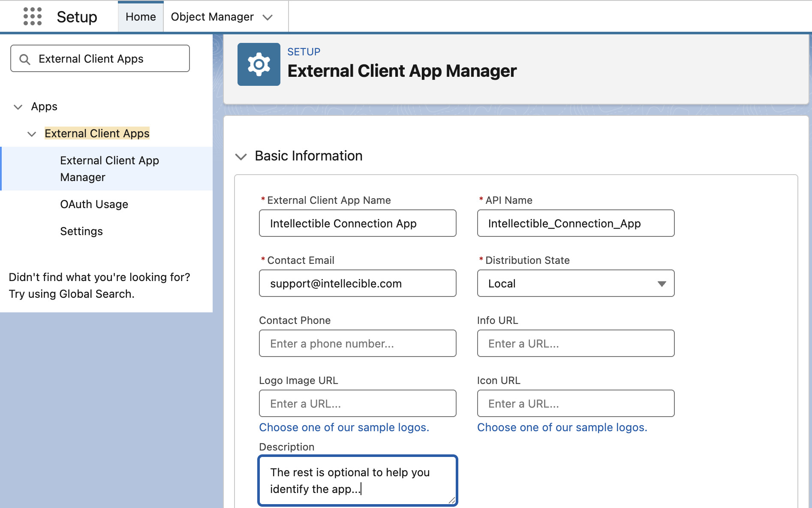
Task: Click the External Client App Name field
Action: coord(357,223)
